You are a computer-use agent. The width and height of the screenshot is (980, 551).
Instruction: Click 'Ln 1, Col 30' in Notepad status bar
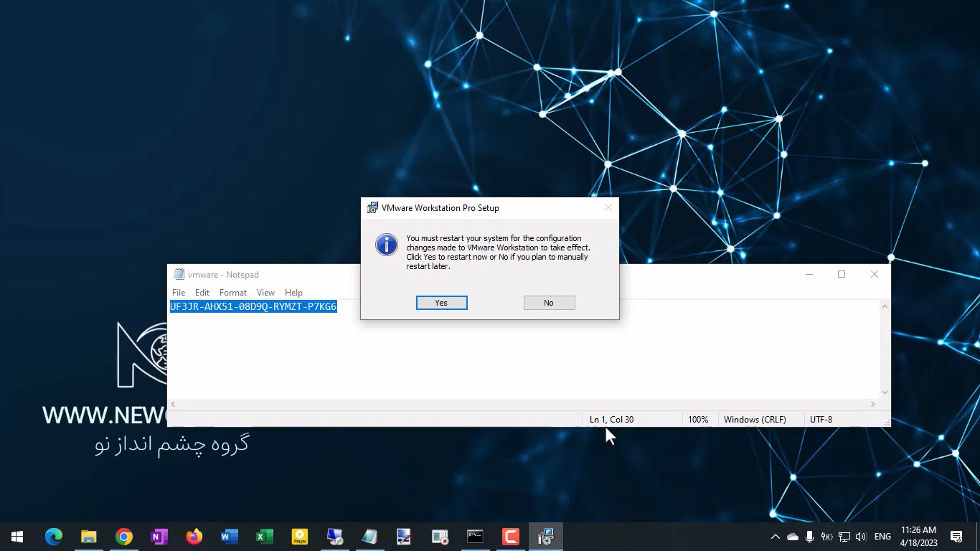coord(611,419)
